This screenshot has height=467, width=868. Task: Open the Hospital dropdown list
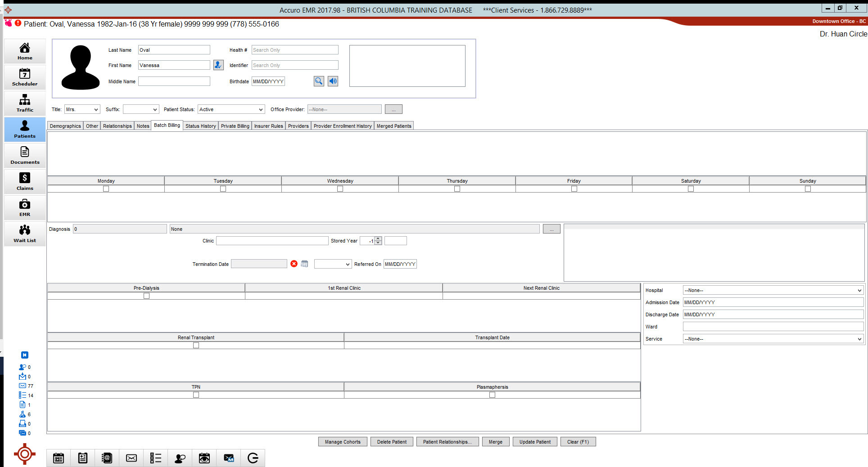pos(859,291)
